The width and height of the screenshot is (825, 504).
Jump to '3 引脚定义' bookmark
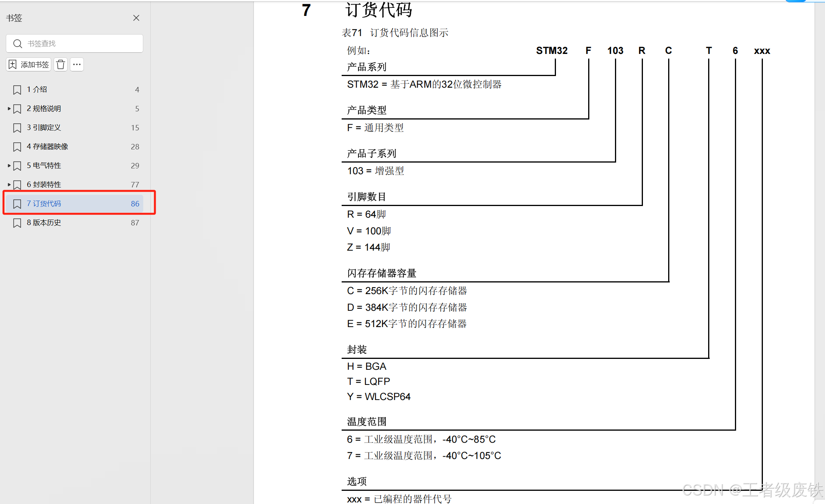click(x=44, y=128)
